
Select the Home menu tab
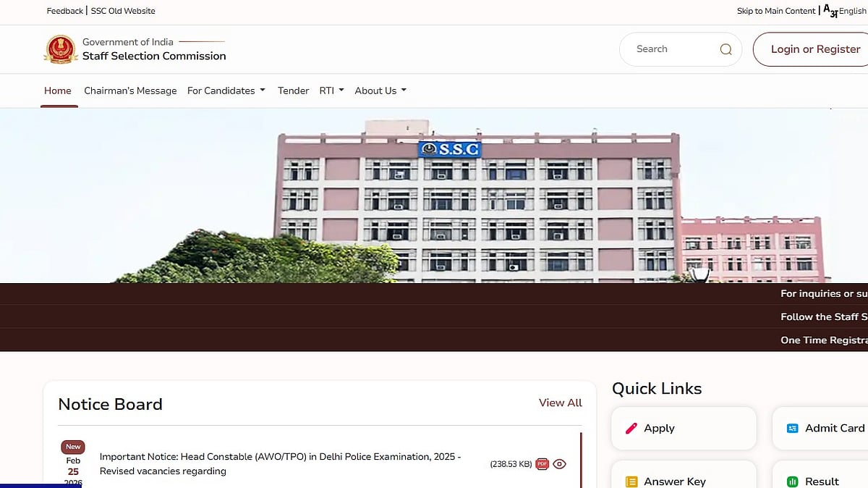pyautogui.click(x=58, y=91)
